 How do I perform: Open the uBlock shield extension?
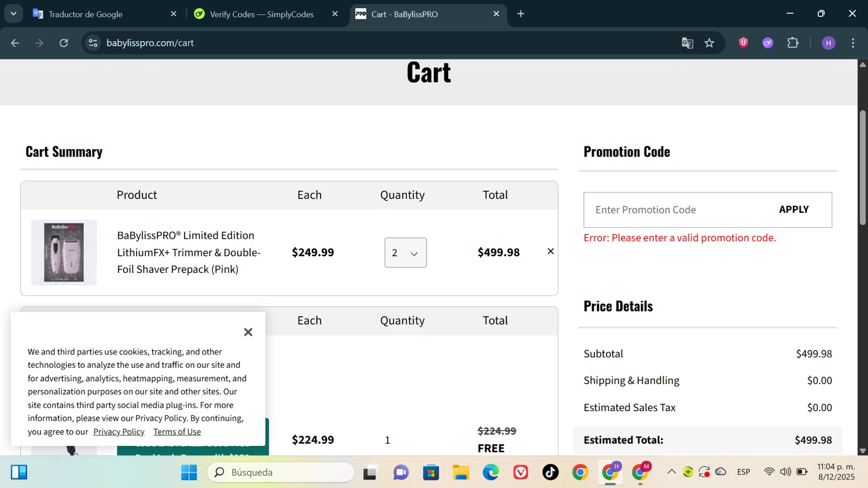744,43
